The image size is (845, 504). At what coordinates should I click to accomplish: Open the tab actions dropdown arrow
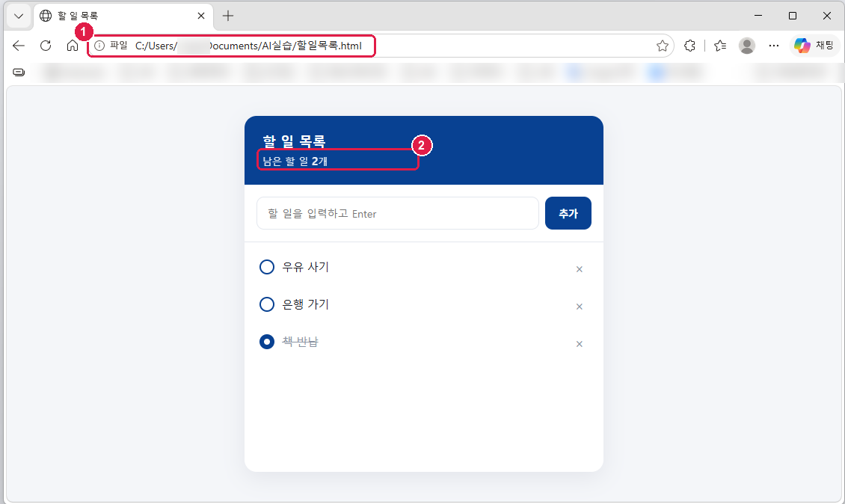[19, 16]
